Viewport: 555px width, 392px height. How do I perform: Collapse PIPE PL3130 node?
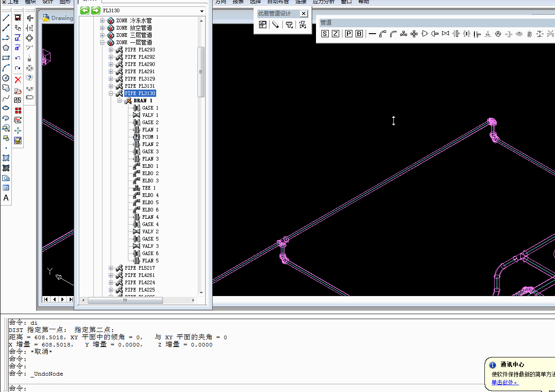pyautogui.click(x=111, y=93)
